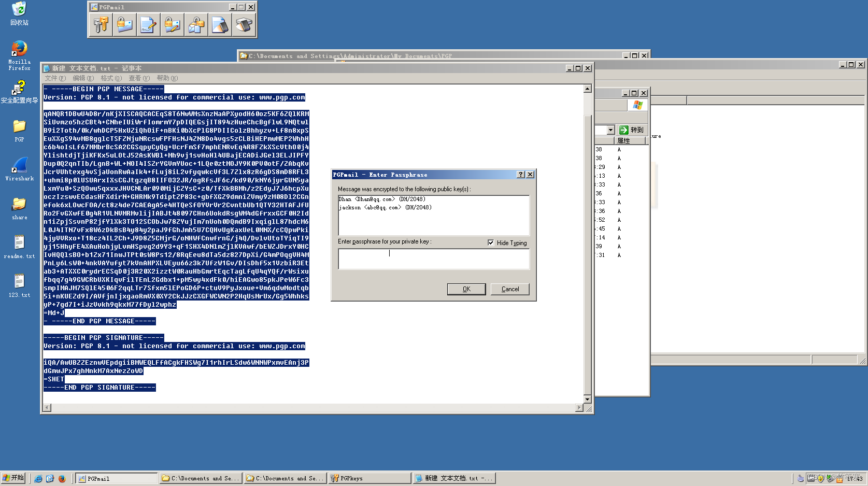Select the PGP folder on the desktop
Image resolution: width=868 pixels, height=486 pixels.
point(19,131)
